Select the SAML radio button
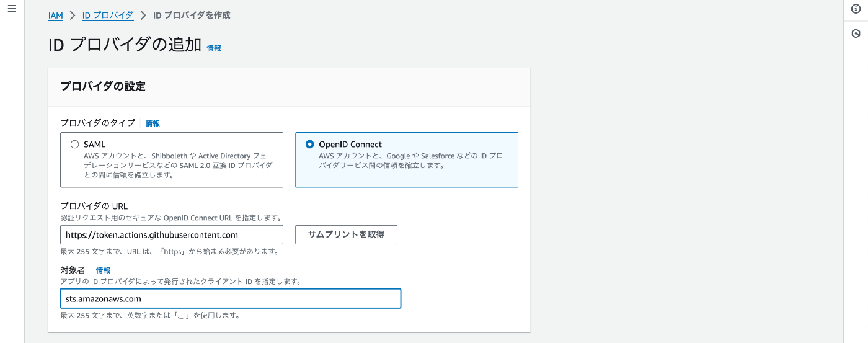This screenshot has height=343, width=868. click(74, 145)
